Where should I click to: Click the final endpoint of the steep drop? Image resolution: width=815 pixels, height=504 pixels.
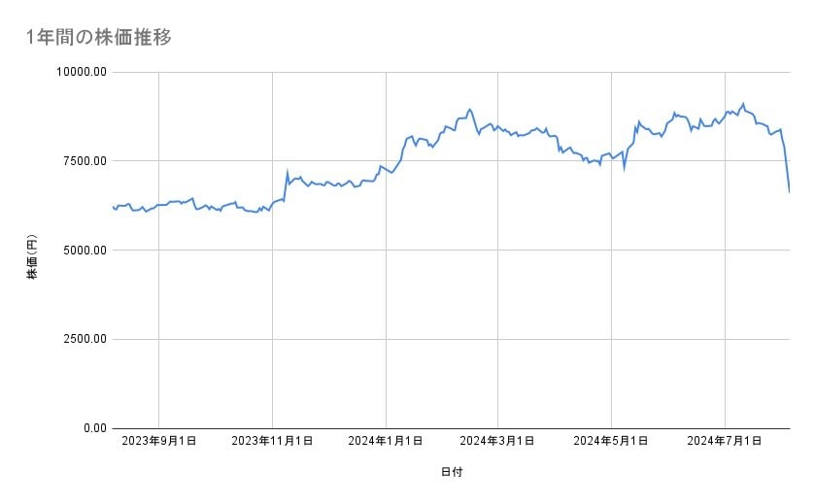tap(790, 192)
